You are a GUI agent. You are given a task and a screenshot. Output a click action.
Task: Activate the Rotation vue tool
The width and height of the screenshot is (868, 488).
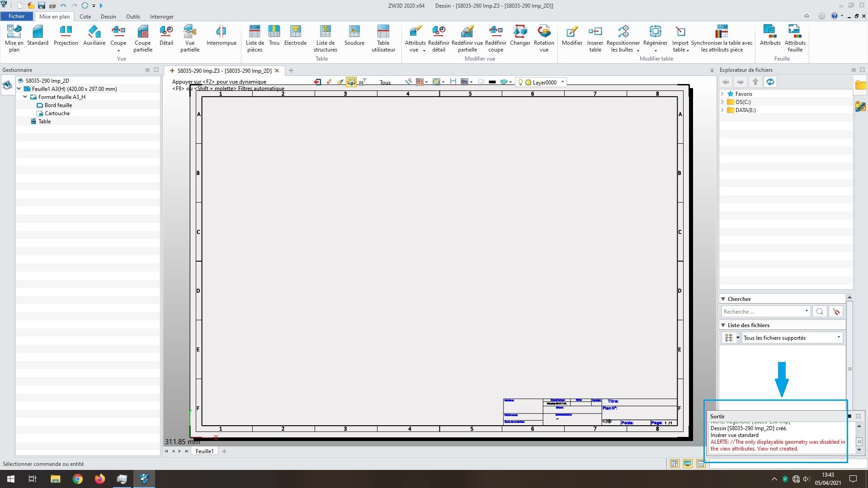pos(544,38)
